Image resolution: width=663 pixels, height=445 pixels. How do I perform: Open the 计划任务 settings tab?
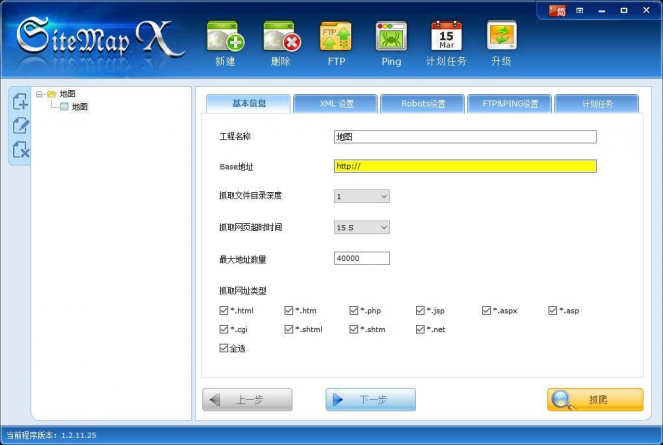tap(597, 104)
